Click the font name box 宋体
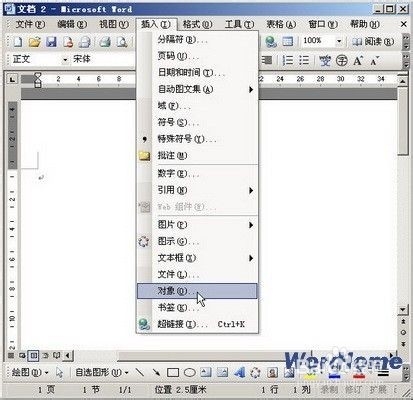 click(x=103, y=59)
